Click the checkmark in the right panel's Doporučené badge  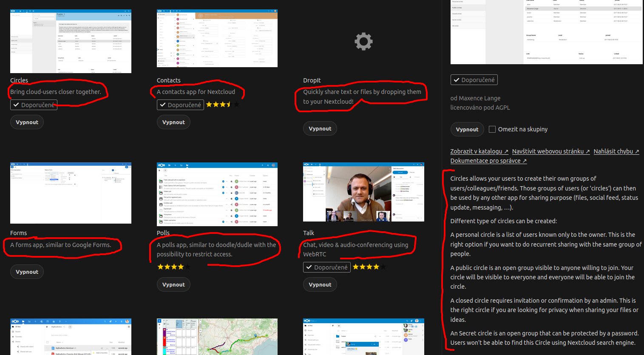click(457, 80)
